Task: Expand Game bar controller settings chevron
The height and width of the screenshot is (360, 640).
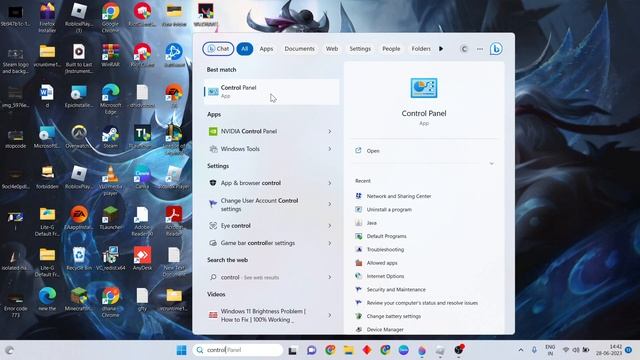Action: [330, 243]
